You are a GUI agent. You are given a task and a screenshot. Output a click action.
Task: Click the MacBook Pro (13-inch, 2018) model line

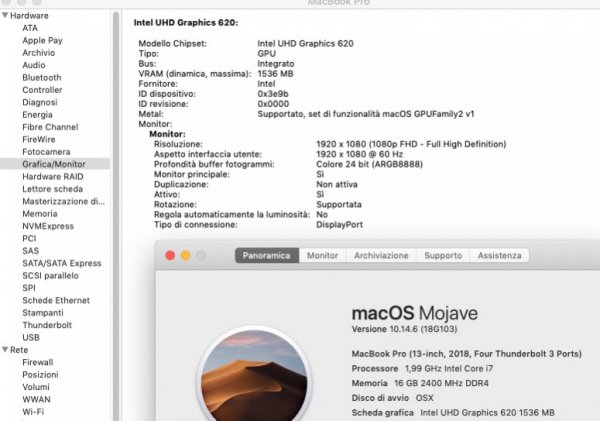coord(466,354)
